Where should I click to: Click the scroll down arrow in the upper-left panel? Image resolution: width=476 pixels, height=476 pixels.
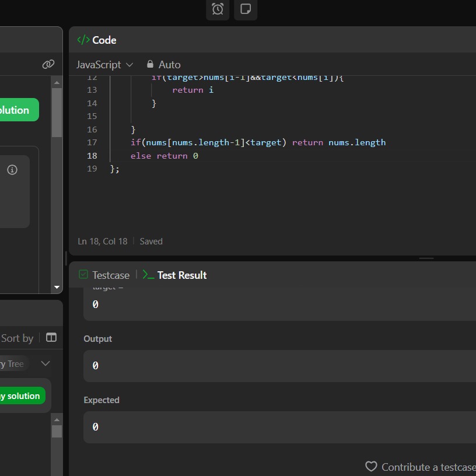pos(57,287)
